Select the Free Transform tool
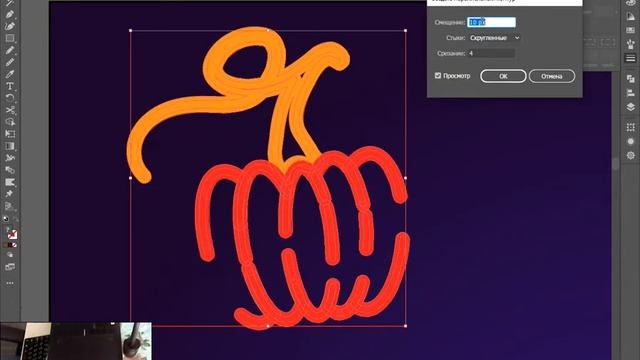This screenshot has height=360, width=640. 10,134
